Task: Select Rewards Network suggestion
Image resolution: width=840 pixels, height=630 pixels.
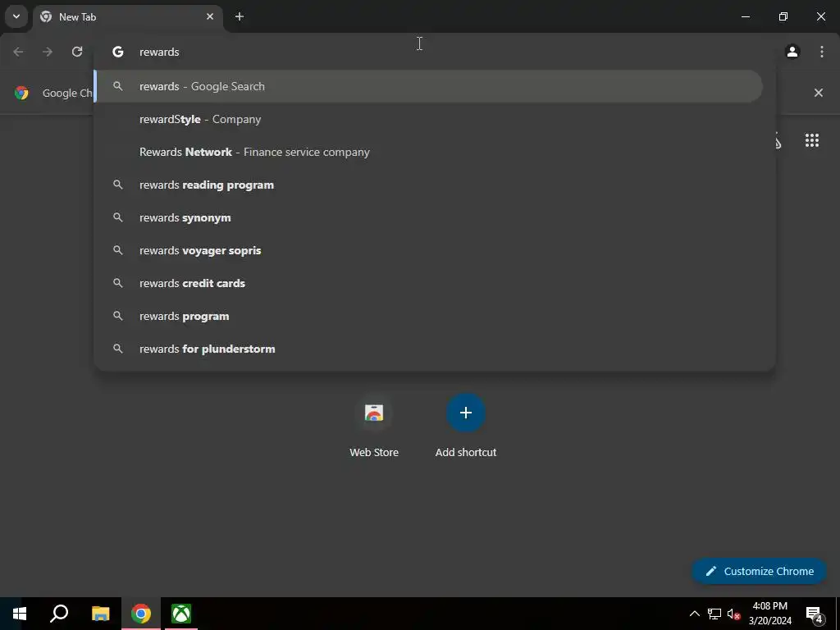Action: tap(428, 152)
